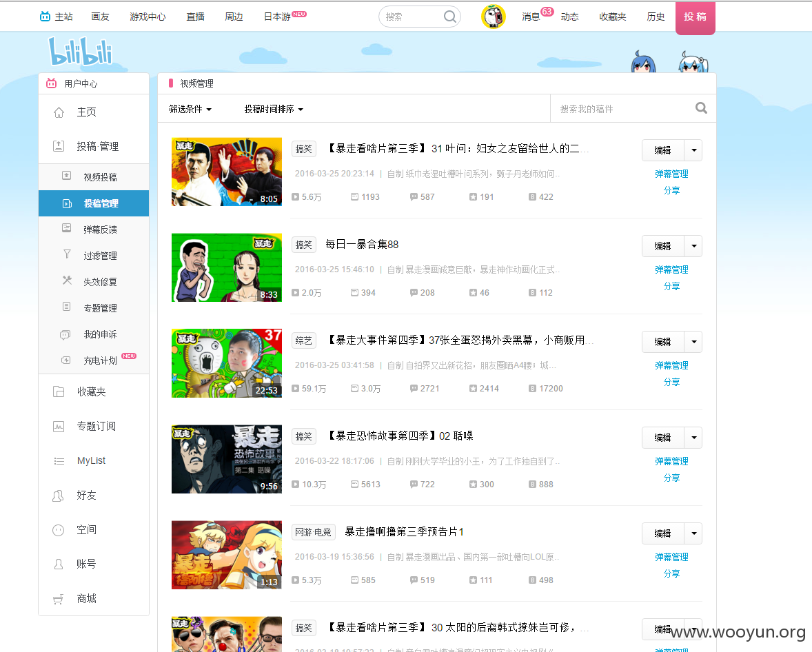Click the 过滤管理 funnel icon
The width and height of the screenshot is (812, 652).
coord(67,254)
